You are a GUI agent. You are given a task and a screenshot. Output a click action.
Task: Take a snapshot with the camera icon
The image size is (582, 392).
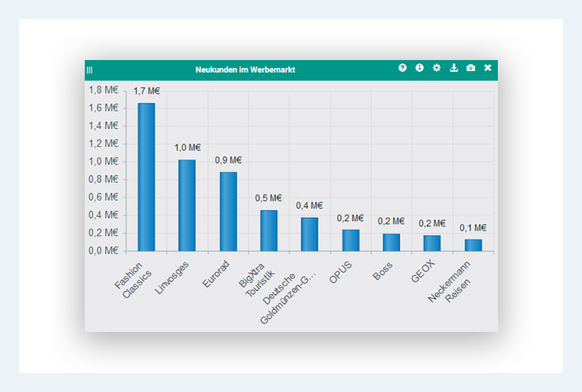point(471,68)
